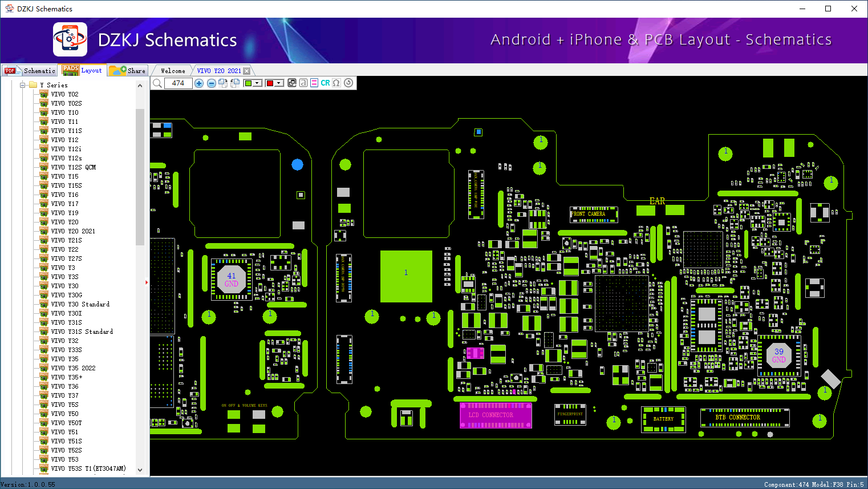Open the red color dropdown arrow
868x489 pixels.
(x=279, y=83)
